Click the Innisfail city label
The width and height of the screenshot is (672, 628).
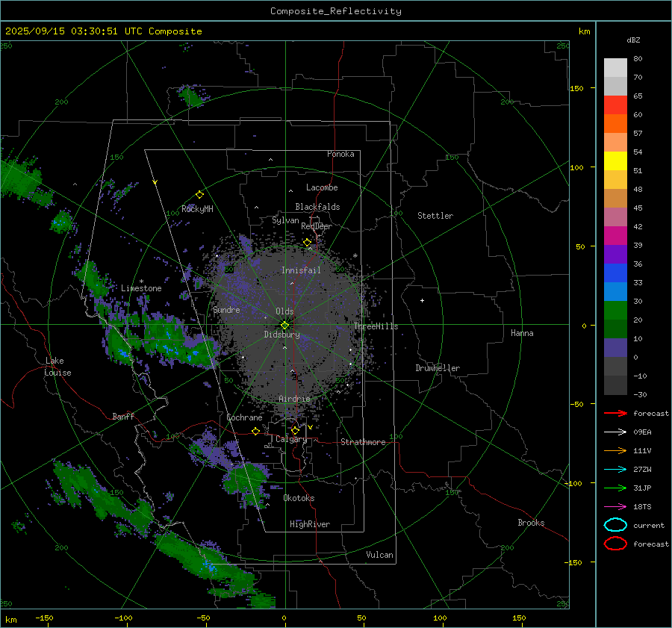pyautogui.click(x=301, y=270)
